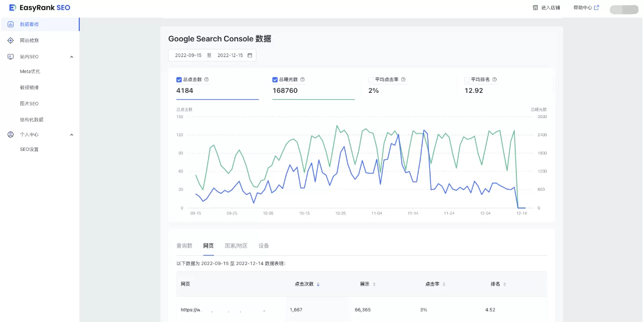This screenshot has height=322, width=644.
Task: Click the EasyRank SEO logo
Action: click(40, 8)
